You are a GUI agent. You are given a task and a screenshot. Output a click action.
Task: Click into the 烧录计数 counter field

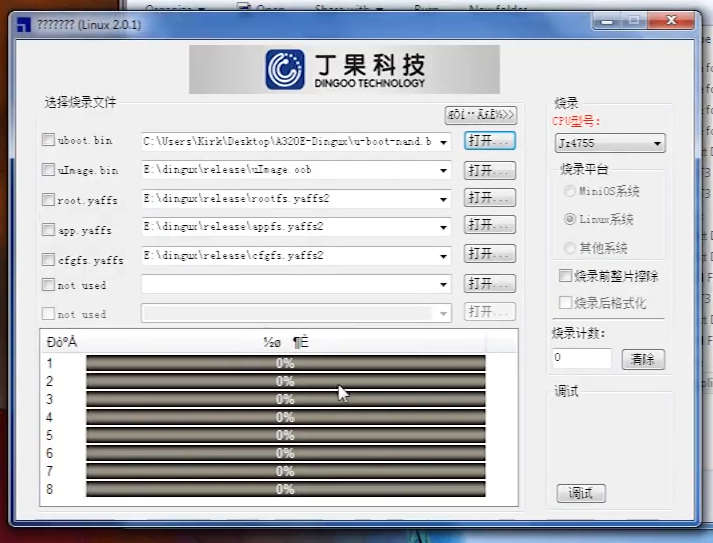582,358
